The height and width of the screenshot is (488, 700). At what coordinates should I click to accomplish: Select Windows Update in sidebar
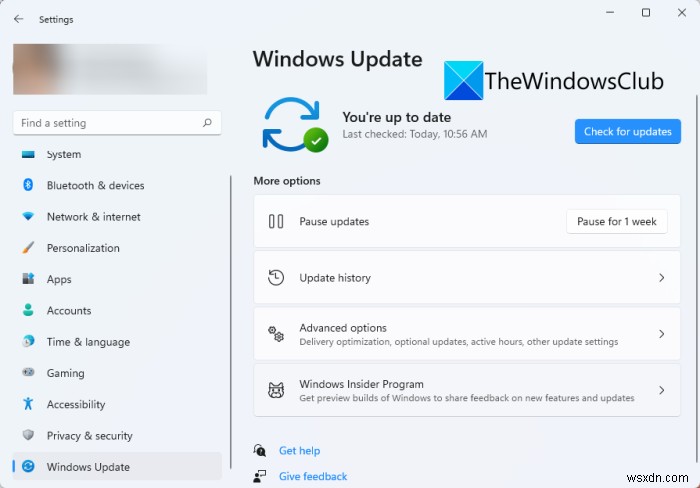pyautogui.click(x=117, y=467)
